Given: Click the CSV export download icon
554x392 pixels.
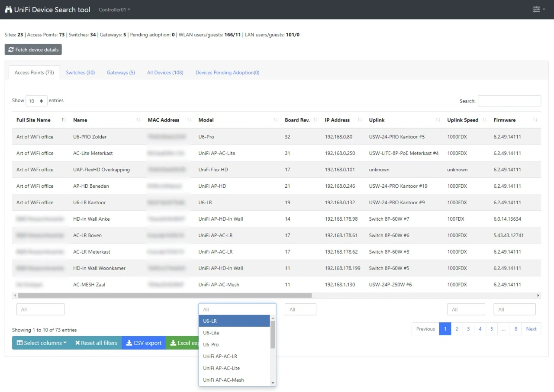Looking at the screenshot, I should (129, 343).
